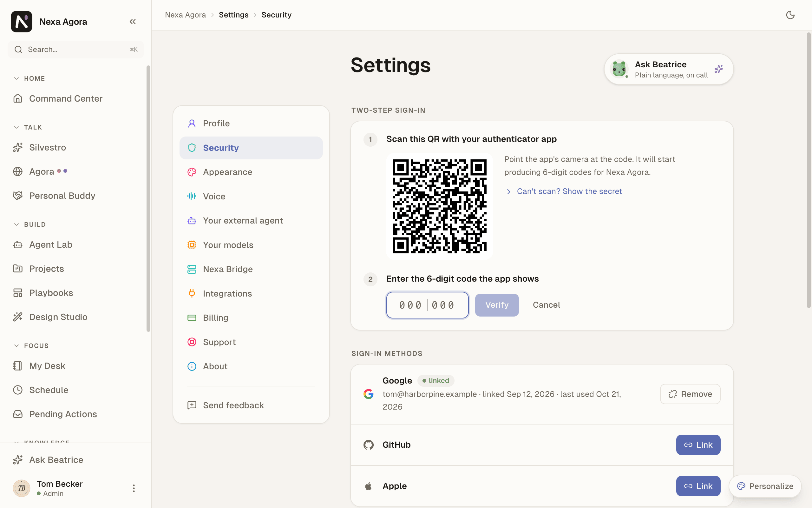Collapse the BUILD section
The width and height of the screenshot is (812, 508).
(29, 224)
